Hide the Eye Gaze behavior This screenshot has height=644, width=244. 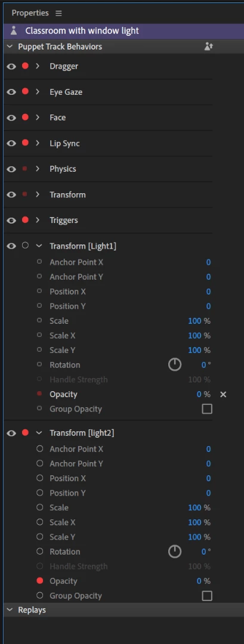(x=11, y=92)
